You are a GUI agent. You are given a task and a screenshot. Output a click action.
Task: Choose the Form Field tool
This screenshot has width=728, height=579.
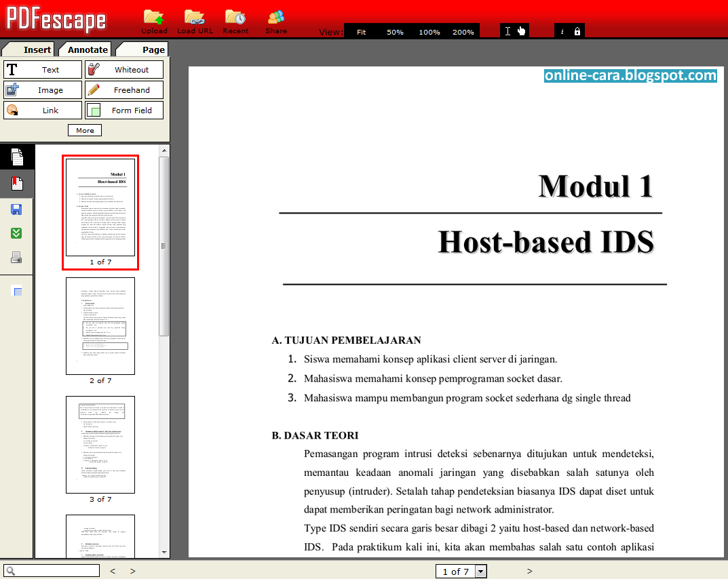(124, 111)
